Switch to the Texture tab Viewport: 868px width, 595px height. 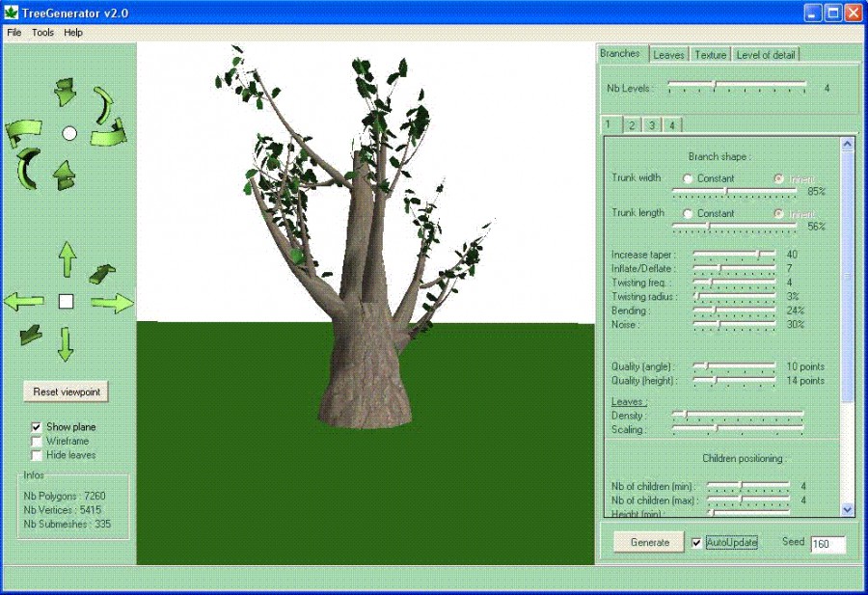710,55
